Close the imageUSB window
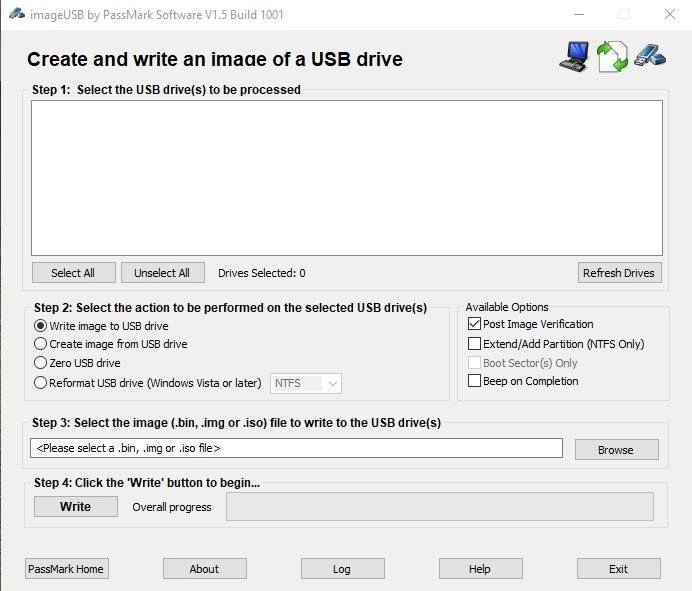Screen dimensions: 692x591 [x=669, y=15]
